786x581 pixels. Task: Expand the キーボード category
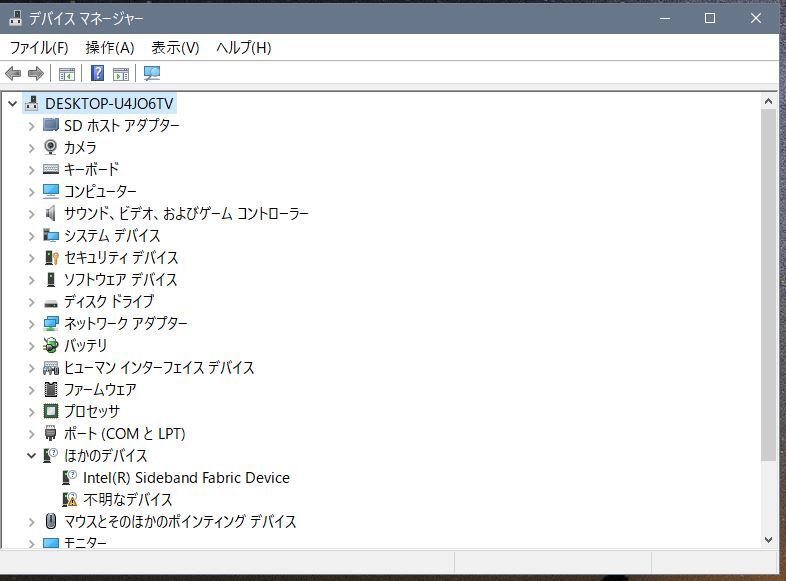point(32,170)
